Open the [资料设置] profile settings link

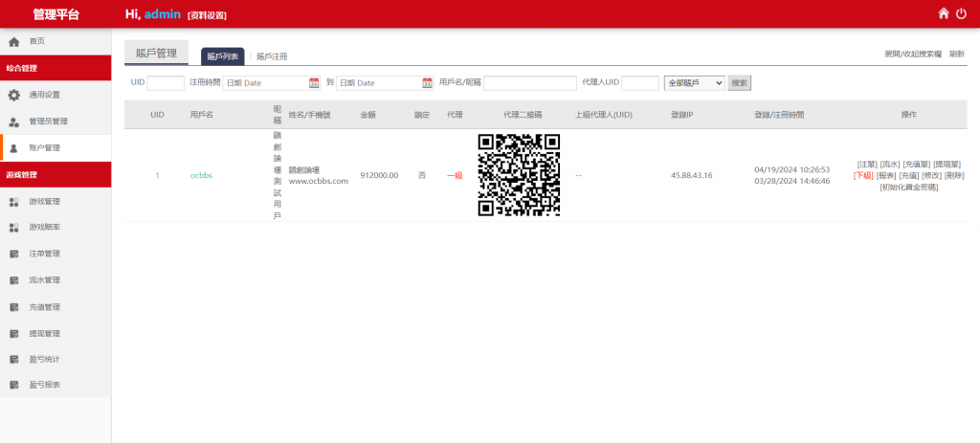[x=207, y=15]
